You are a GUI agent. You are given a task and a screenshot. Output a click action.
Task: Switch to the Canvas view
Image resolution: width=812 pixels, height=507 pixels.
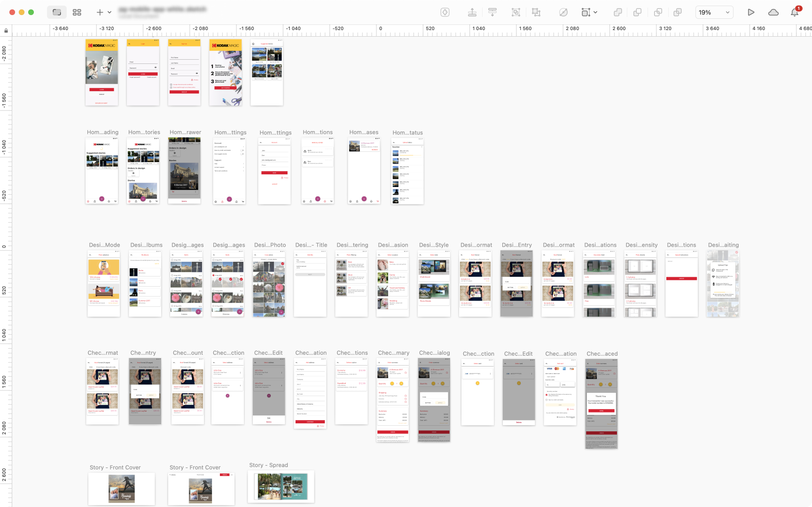pyautogui.click(x=57, y=12)
